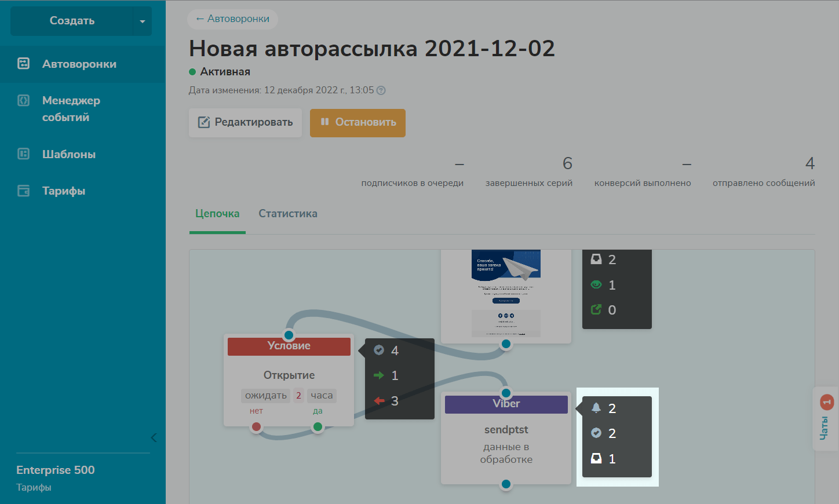Click the ожидать label in condition block
Viewport: 839px width, 504px height.
[266, 396]
